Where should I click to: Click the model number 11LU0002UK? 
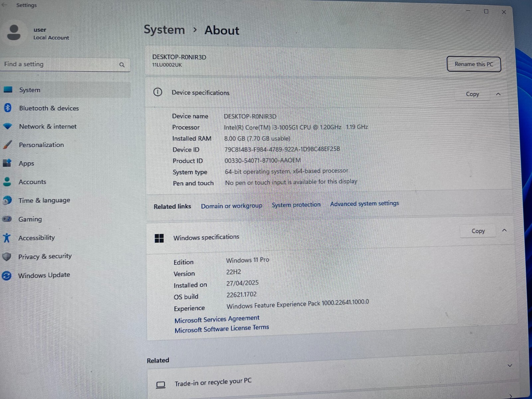[x=167, y=65]
